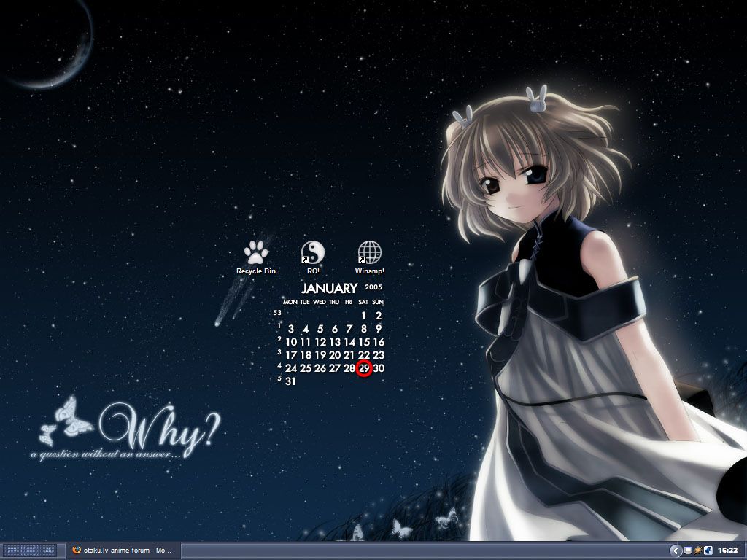
Task: Select Thursday the 6th on the calendar
Action: click(334, 329)
